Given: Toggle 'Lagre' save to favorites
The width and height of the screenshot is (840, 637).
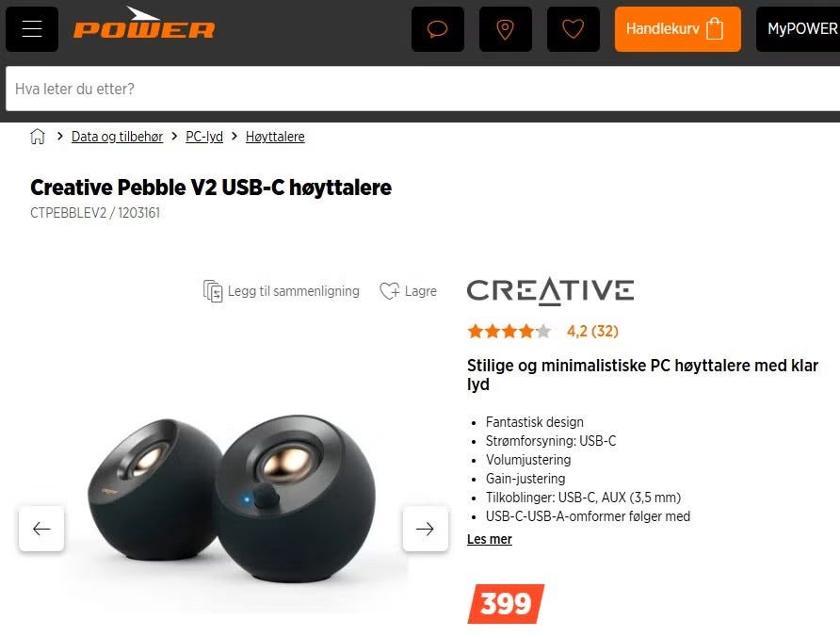Looking at the screenshot, I should [x=408, y=291].
